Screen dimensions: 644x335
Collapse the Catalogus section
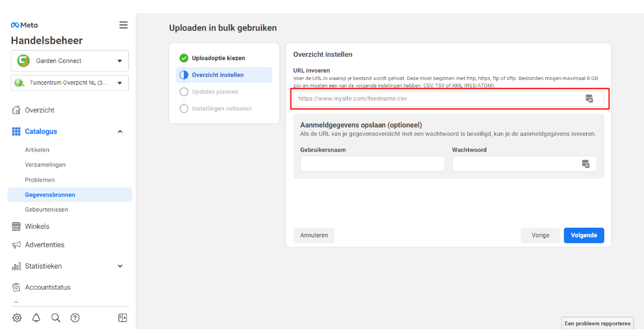coord(120,132)
